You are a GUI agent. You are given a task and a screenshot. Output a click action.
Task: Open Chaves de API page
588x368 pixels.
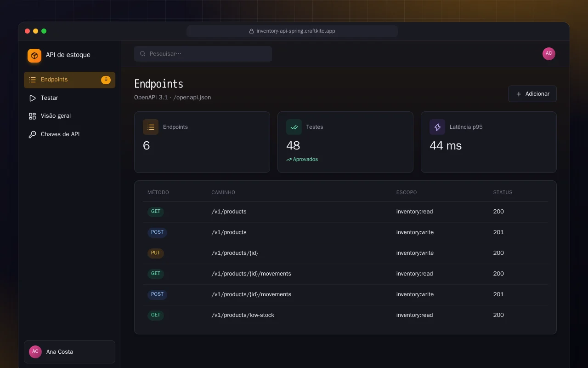(x=69, y=134)
